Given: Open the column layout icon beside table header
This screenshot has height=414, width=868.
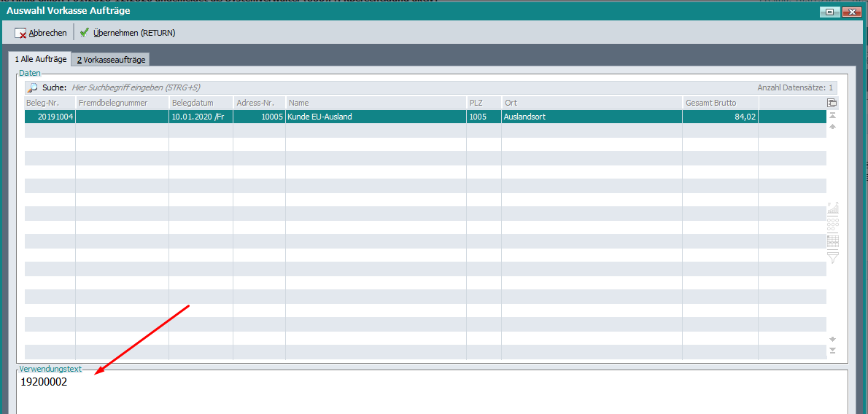Looking at the screenshot, I should tap(832, 103).
